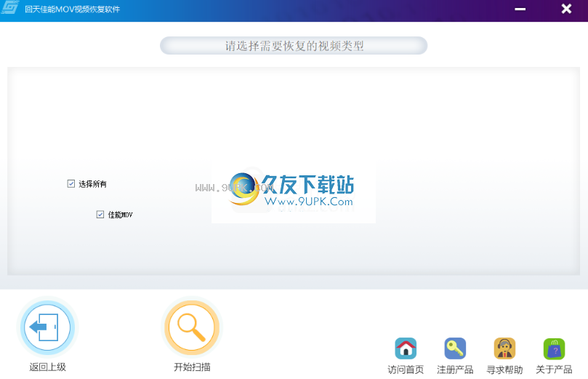This screenshot has height=379, width=588.
Task: Click the 访问首页 label
Action: [x=406, y=370]
